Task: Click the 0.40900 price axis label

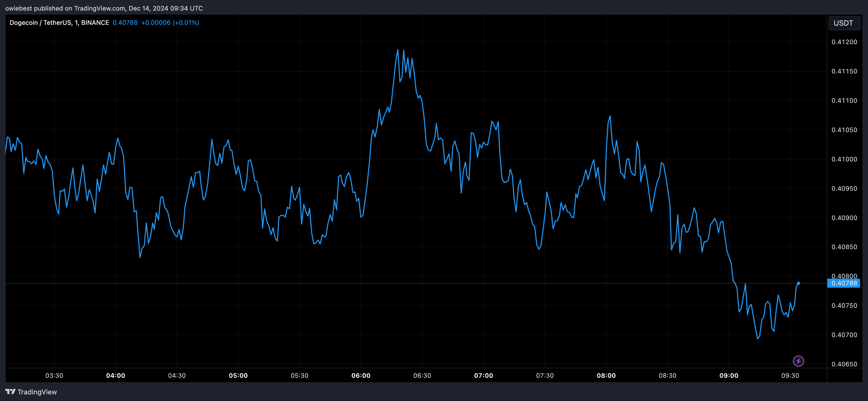Action: [844, 218]
